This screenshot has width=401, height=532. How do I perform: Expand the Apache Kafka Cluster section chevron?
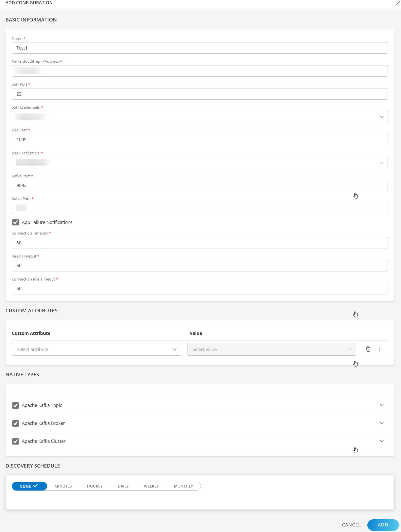click(x=382, y=441)
